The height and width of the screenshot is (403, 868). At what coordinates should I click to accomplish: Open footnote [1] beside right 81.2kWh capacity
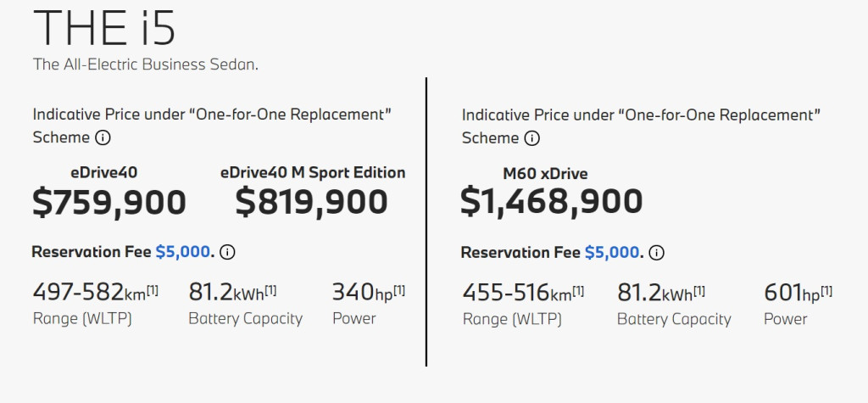pos(699,291)
